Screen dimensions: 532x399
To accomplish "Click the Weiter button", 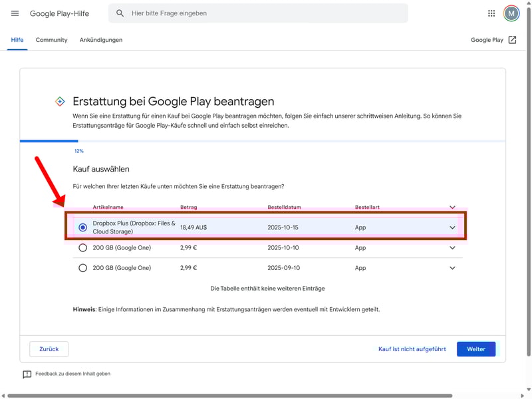I will (475, 349).
